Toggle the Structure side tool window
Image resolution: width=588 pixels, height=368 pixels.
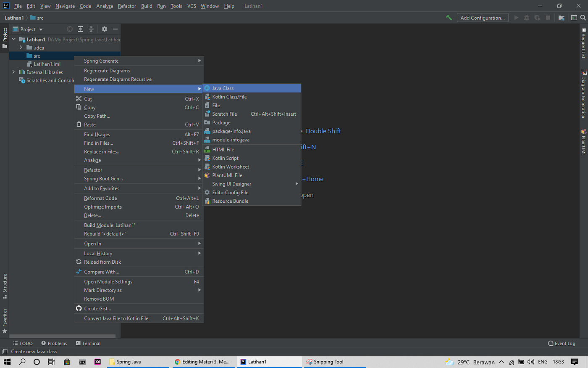(x=5, y=286)
